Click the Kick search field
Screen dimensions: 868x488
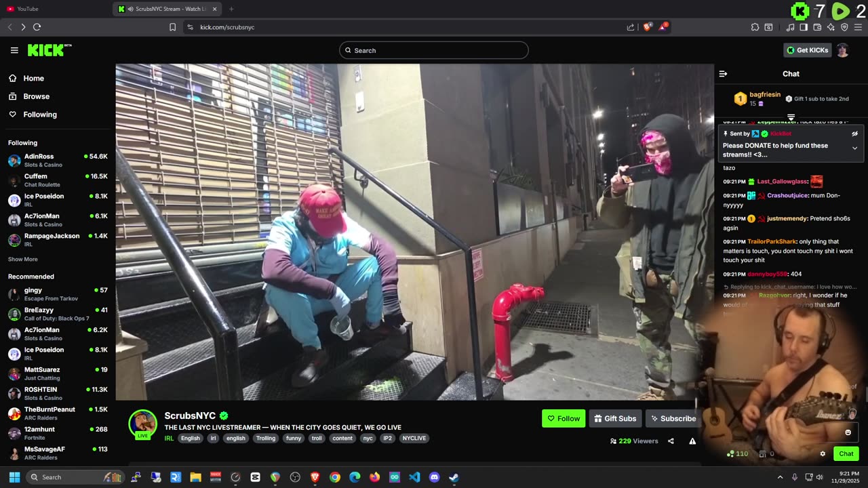434,50
